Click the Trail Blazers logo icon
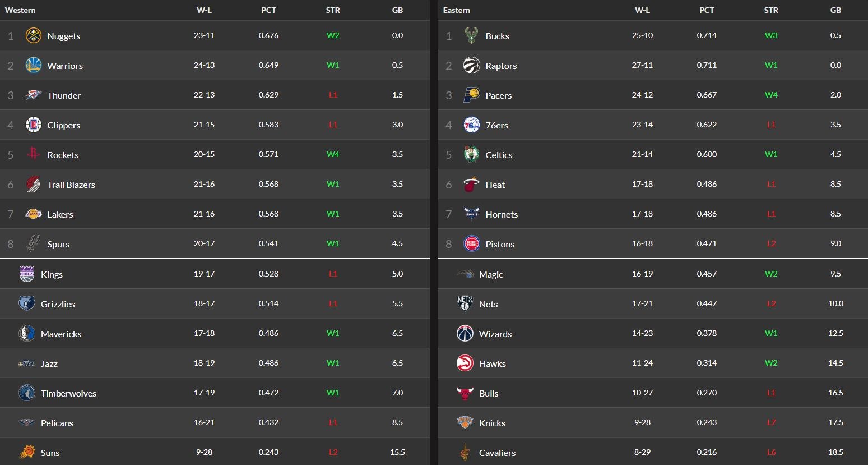868x465 pixels. [x=34, y=184]
